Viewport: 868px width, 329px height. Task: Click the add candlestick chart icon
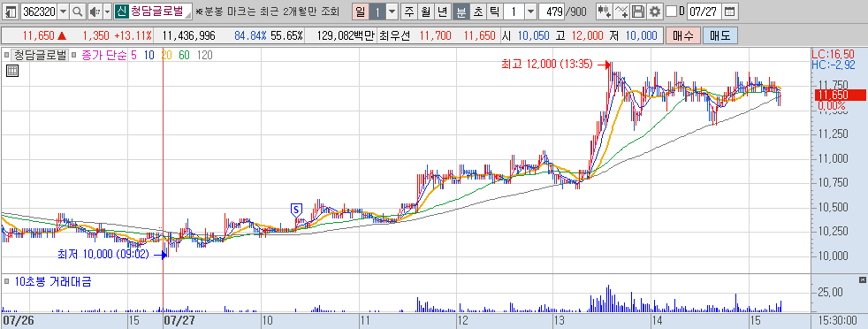pyautogui.click(x=605, y=11)
